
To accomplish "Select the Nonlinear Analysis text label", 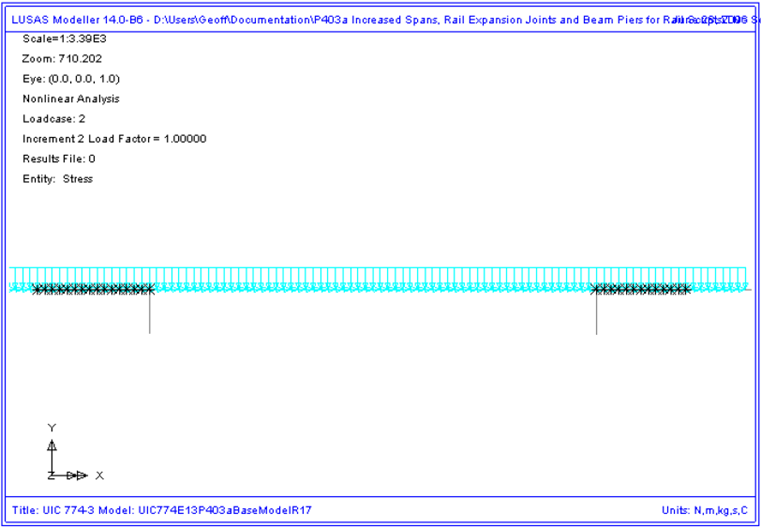I will click(x=70, y=98).
